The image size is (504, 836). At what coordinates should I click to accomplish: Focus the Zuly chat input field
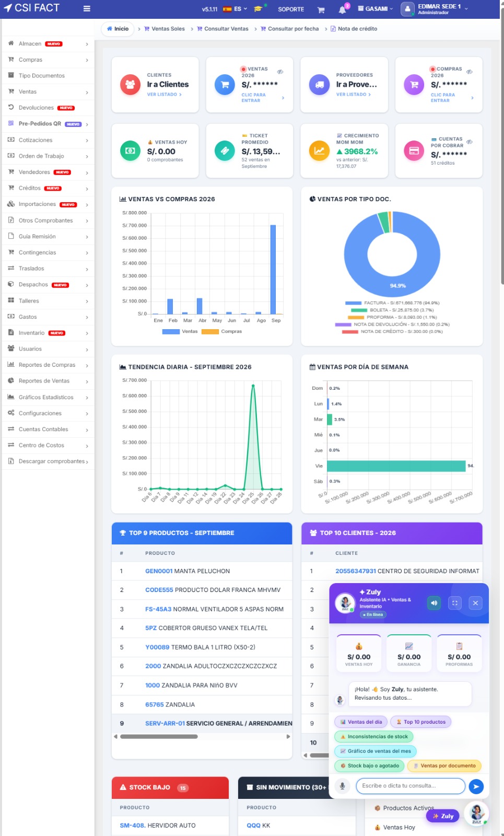(411, 786)
